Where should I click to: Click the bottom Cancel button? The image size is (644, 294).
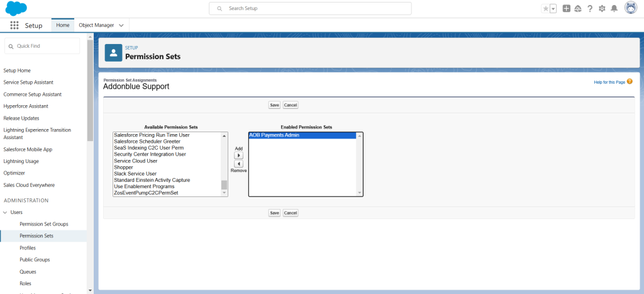(x=291, y=213)
